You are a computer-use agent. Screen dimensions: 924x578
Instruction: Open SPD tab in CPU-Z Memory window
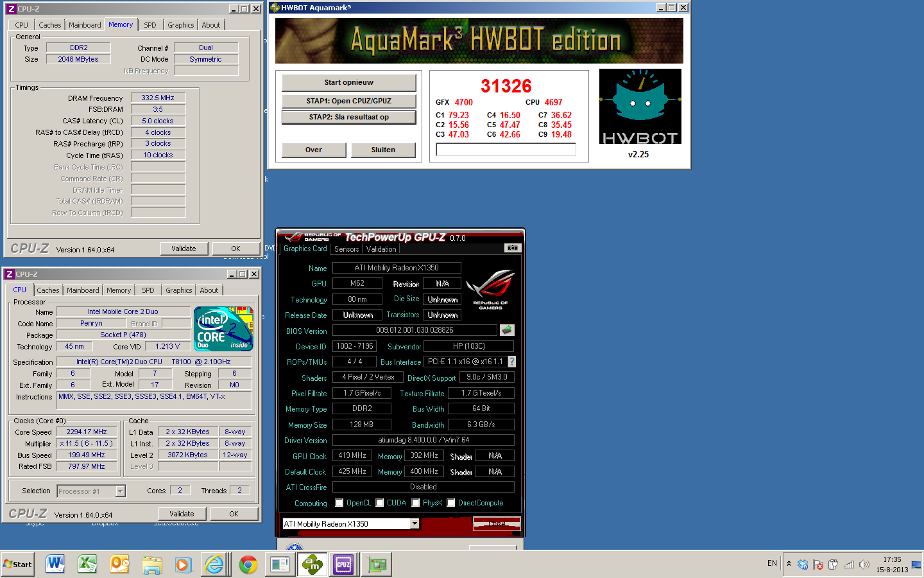150,25
